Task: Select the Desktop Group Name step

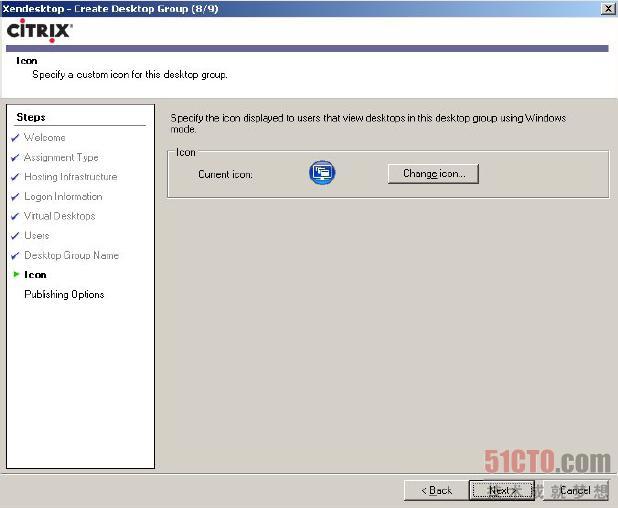Action: click(x=71, y=255)
